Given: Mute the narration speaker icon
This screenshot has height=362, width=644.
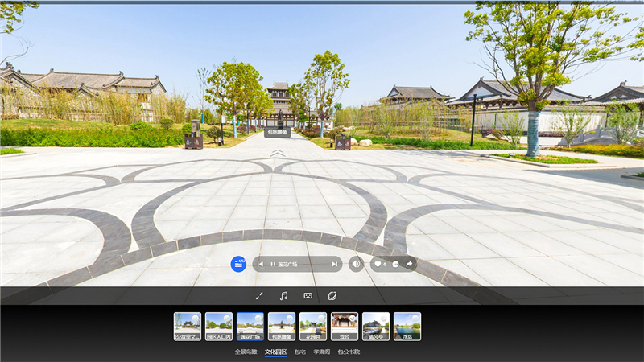Looking at the screenshot, I should (x=356, y=264).
